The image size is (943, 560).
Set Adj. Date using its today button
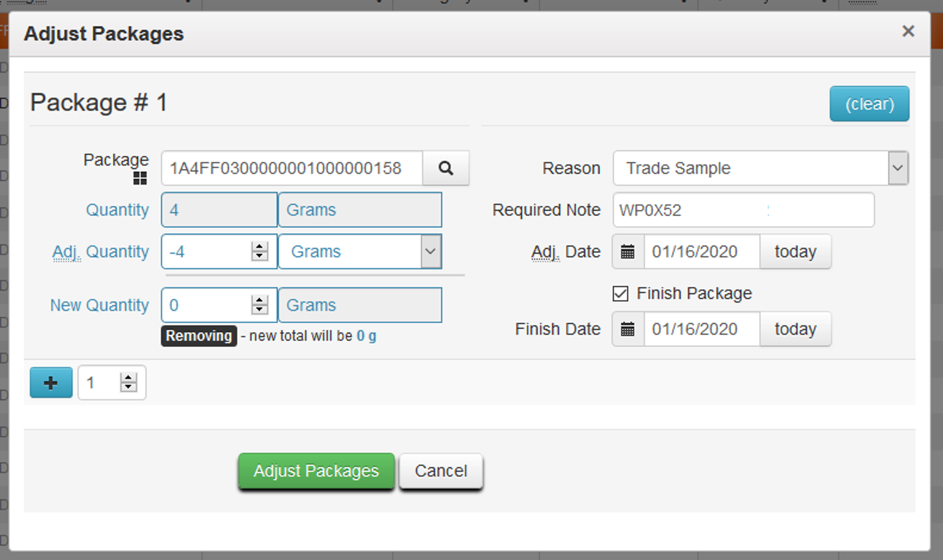point(795,251)
